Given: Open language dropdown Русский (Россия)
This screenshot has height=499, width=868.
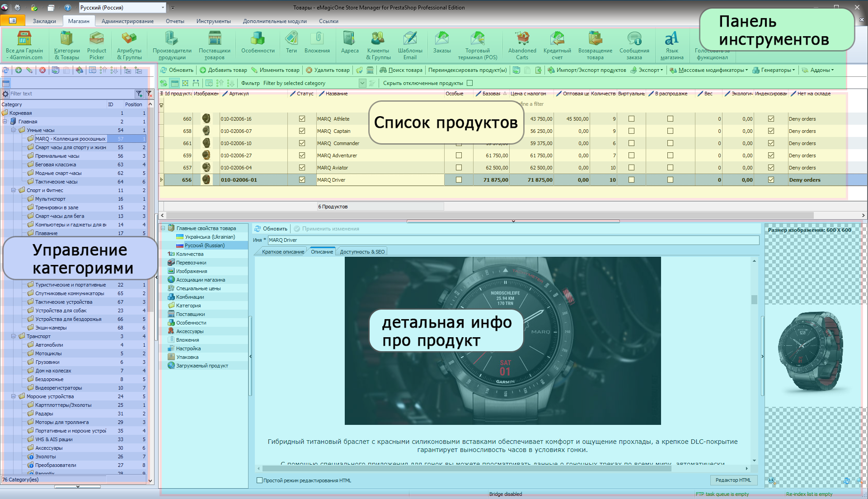Looking at the screenshot, I should (x=122, y=8).
